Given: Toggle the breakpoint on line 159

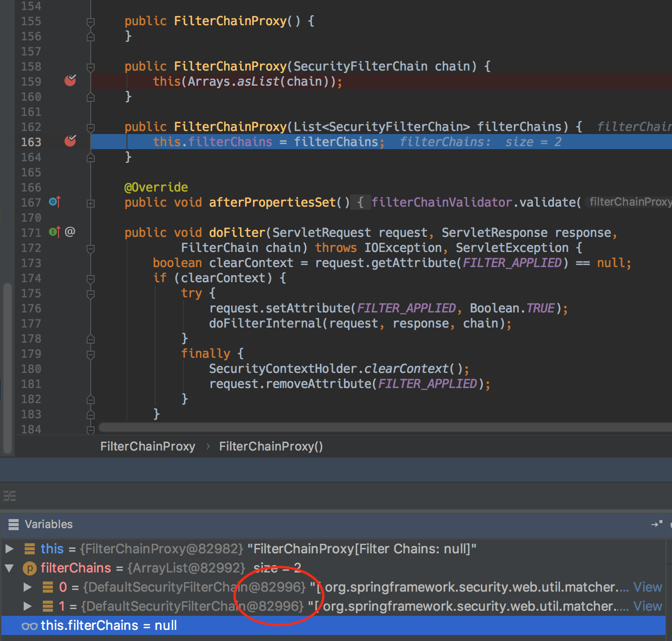Looking at the screenshot, I should [70, 81].
